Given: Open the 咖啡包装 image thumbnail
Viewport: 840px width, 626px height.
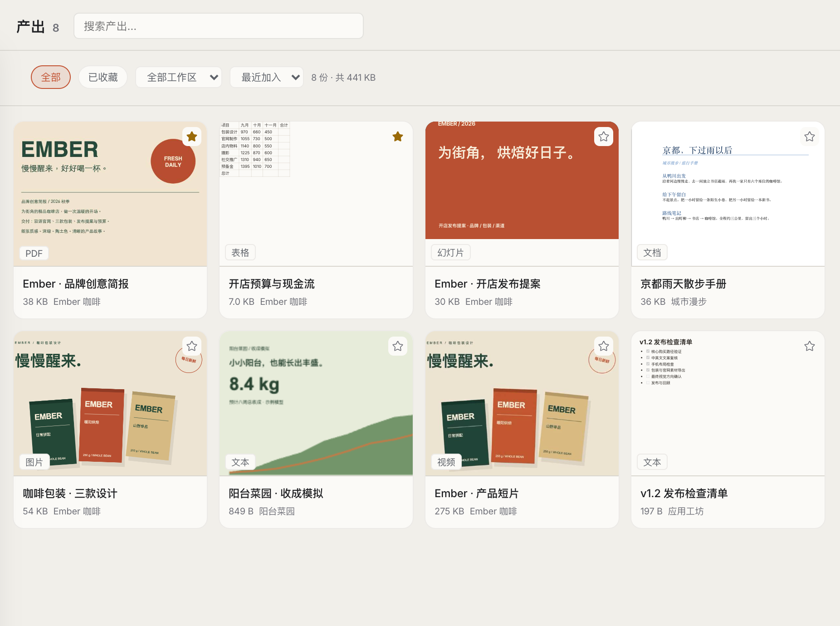Looking at the screenshot, I should coord(110,403).
